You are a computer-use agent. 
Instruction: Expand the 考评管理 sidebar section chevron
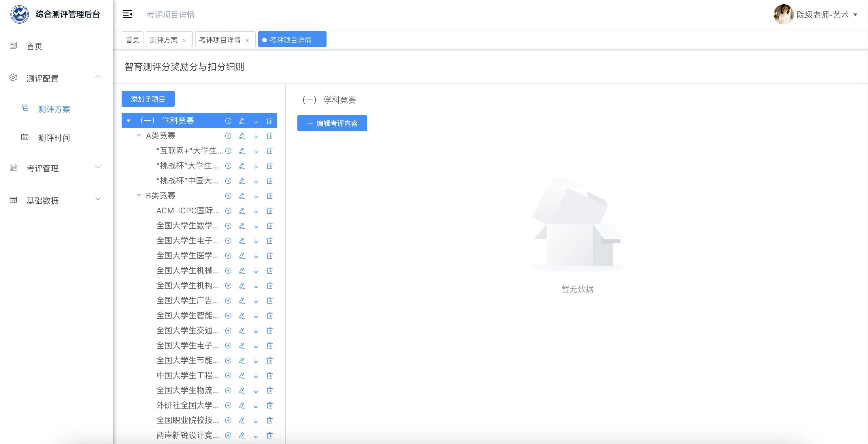pyautogui.click(x=98, y=166)
